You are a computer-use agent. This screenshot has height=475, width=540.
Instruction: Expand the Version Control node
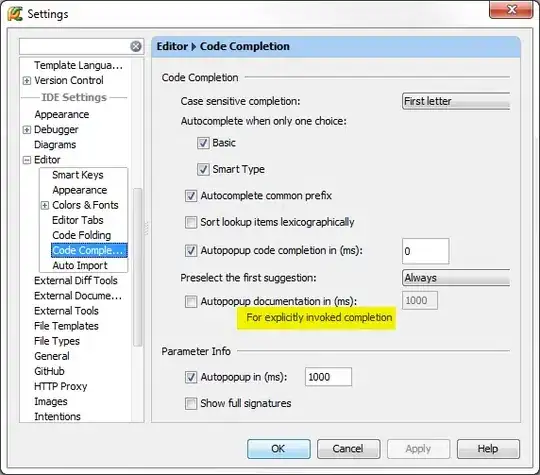(27, 81)
